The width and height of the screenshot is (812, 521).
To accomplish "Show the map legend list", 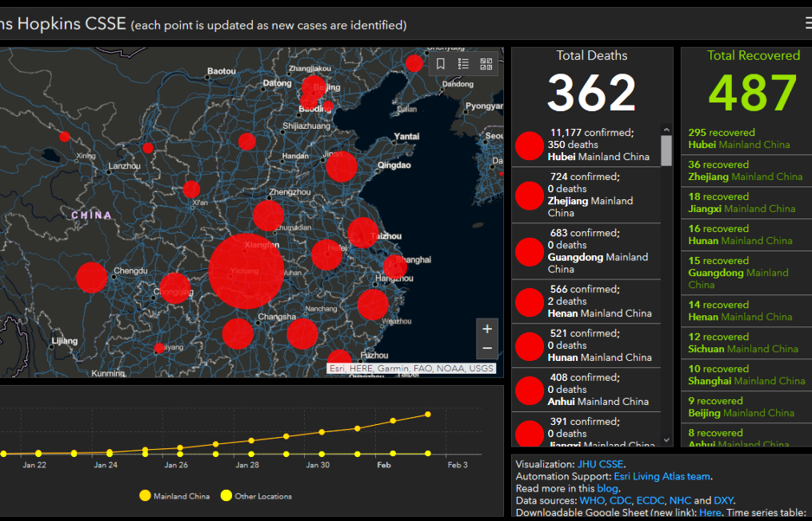I will pos(463,64).
